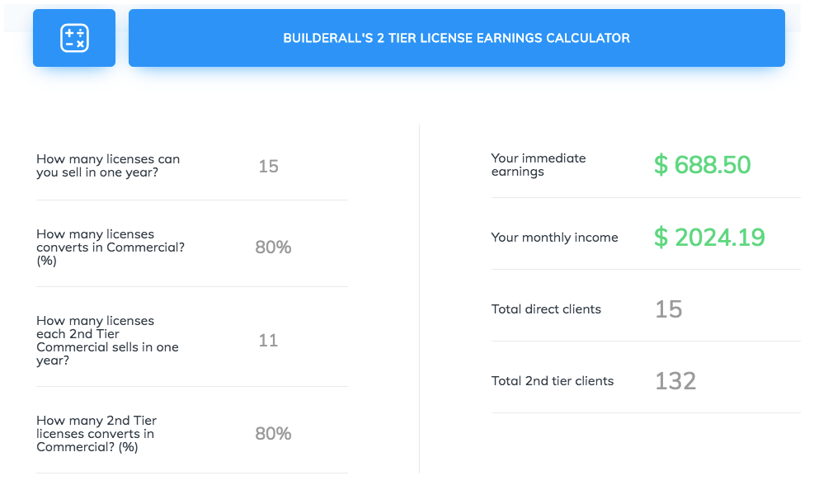The image size is (814, 504).
Task: Click the 132 second tier clients total
Action: coord(675,381)
